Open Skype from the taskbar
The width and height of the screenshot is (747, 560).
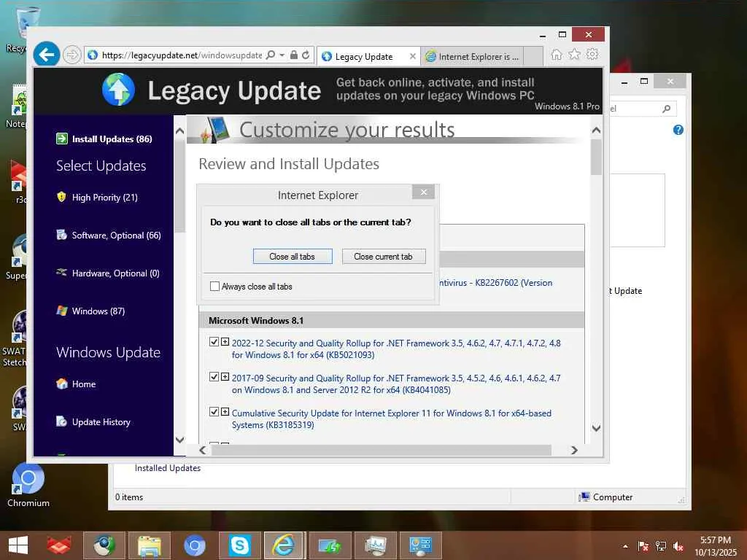pos(239,545)
